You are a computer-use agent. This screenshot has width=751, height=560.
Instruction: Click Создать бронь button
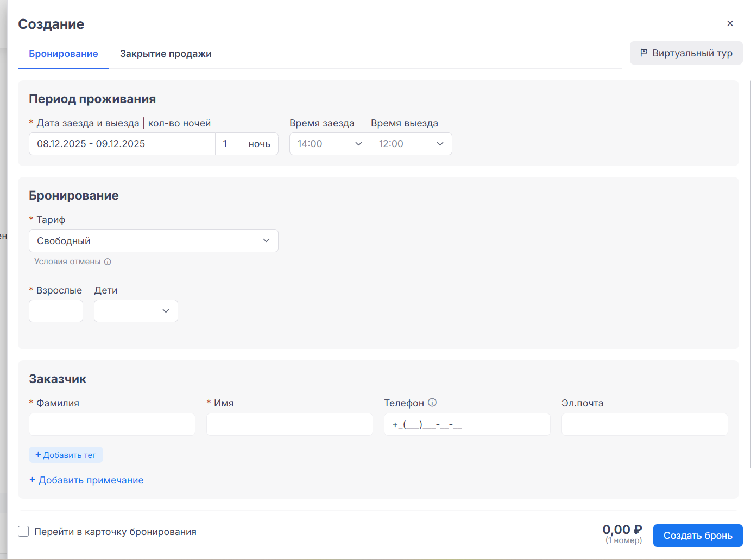coord(697,536)
